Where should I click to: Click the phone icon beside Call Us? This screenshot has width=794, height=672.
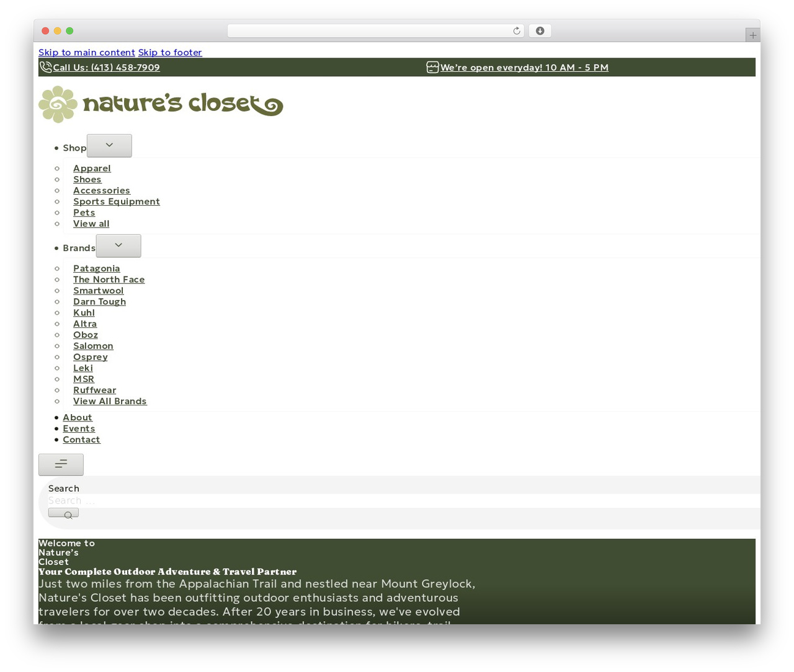(46, 67)
